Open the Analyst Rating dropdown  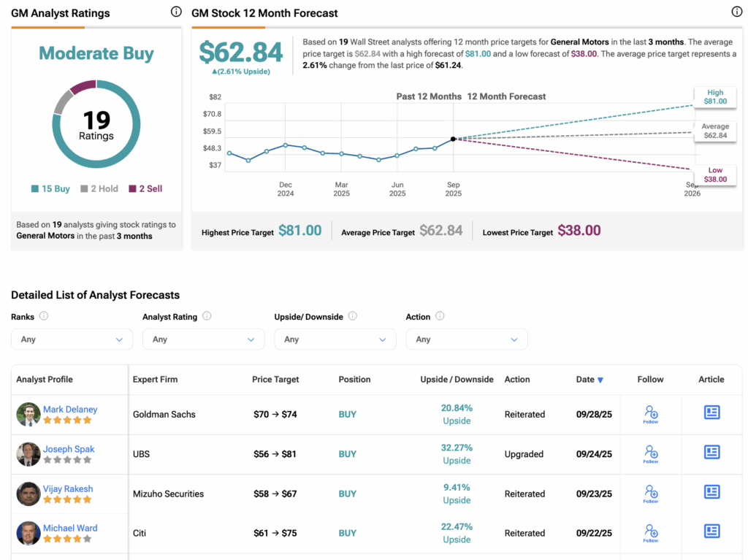[204, 340]
